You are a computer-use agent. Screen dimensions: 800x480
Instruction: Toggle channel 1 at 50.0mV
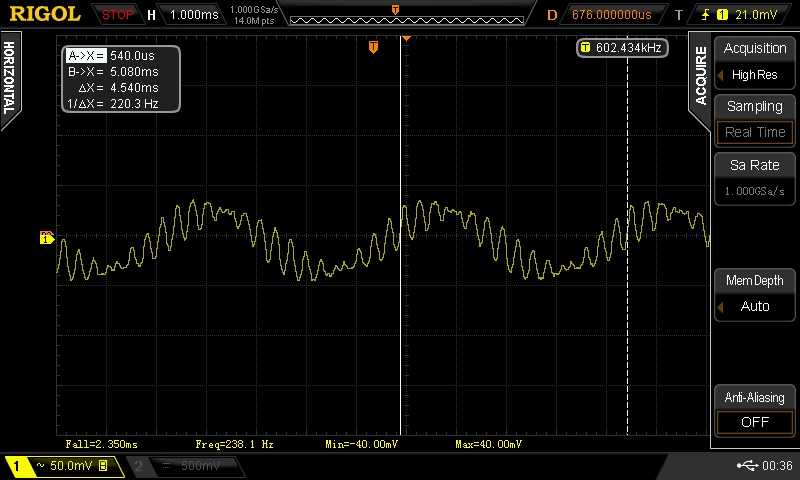tap(60, 466)
